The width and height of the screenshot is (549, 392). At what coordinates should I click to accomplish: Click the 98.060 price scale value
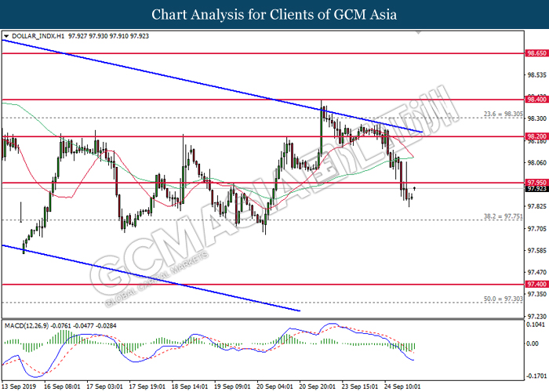pos(536,163)
